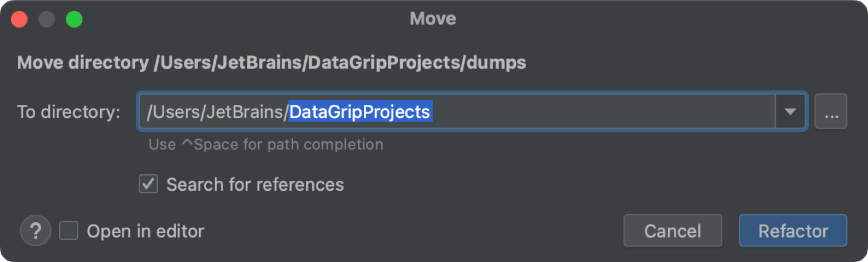Viewport: 868px width, 262px height.
Task: Click the "Search for references" label text
Action: 255,184
